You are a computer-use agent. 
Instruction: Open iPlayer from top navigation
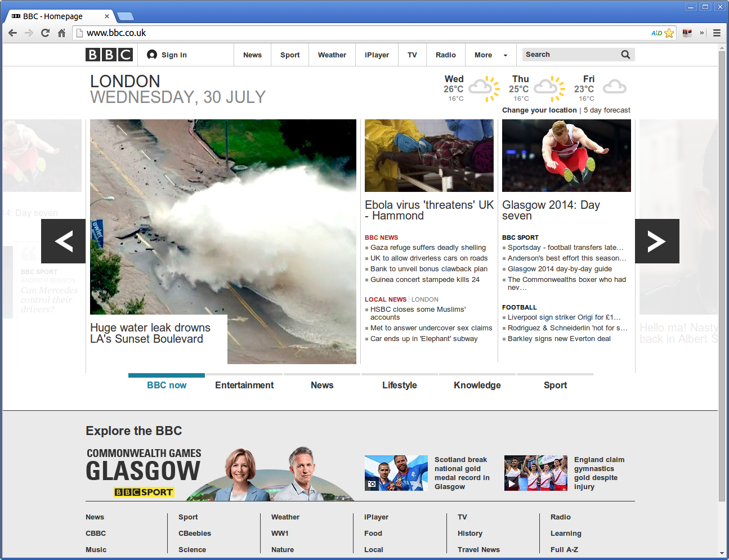point(377,55)
